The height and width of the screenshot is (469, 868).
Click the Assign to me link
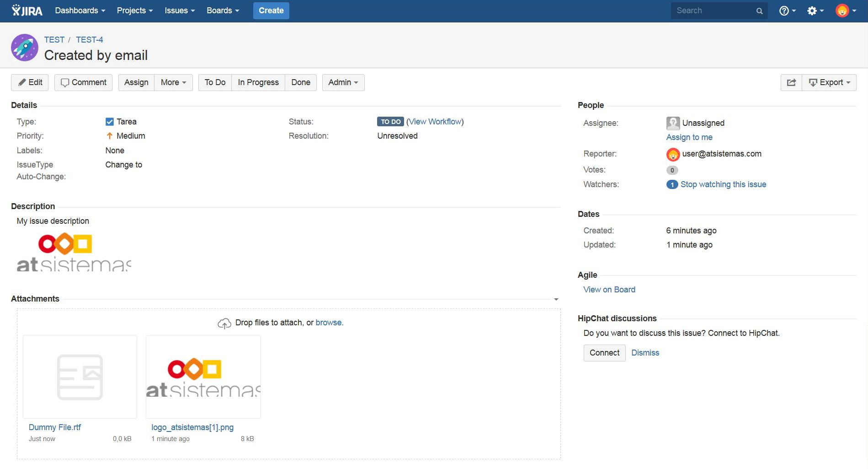689,137
